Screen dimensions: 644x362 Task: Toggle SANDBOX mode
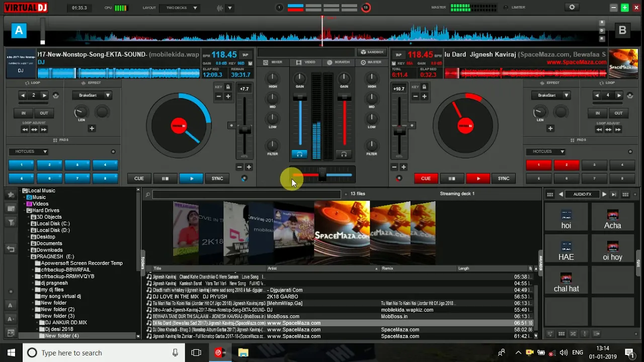pyautogui.click(x=372, y=52)
